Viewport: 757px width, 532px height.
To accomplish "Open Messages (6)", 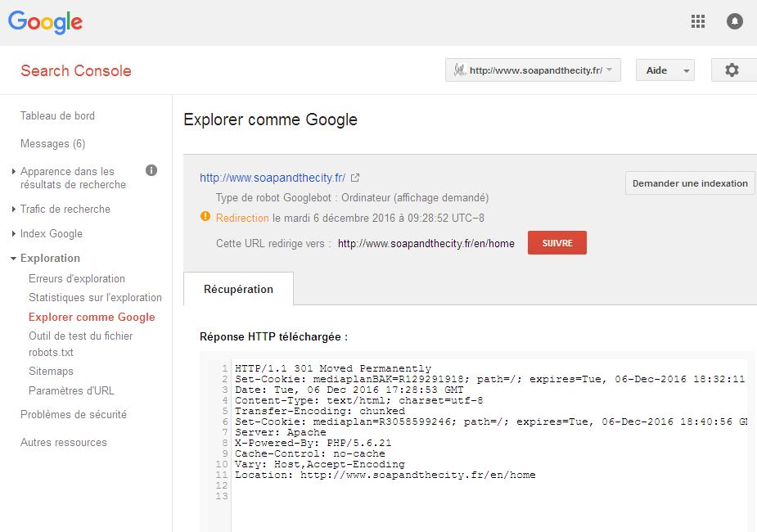I will [x=52, y=144].
